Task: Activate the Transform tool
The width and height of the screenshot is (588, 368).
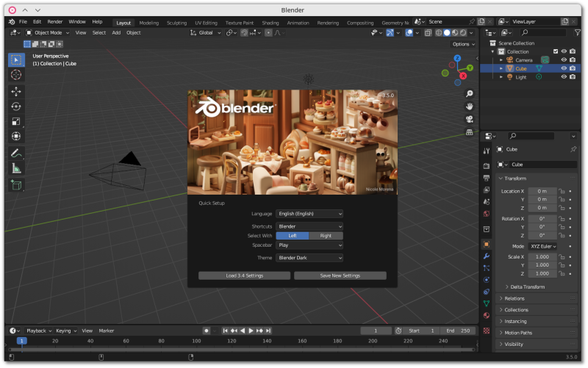Action: [x=16, y=136]
